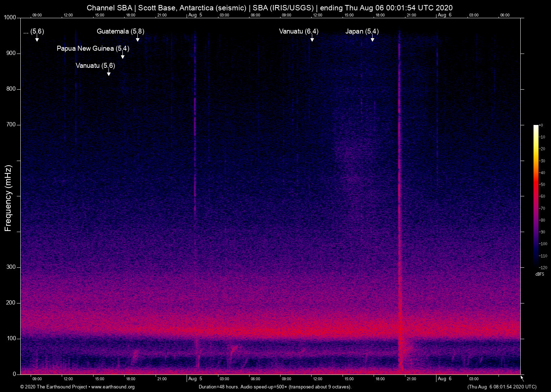This screenshot has width=551, height=392.
Task: Click the 1000 tick on the frequency axis
Action: click(10, 17)
